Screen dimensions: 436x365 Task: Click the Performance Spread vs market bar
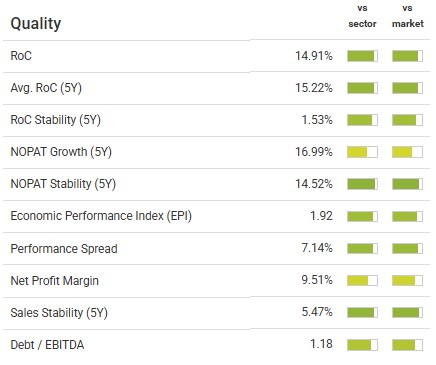(407, 248)
